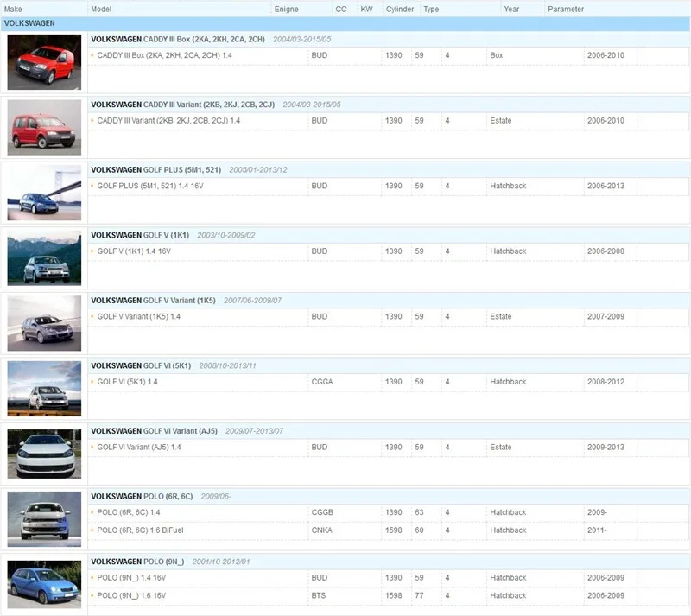Click the Year column header
Screen dimensions: 691x616
[x=511, y=9]
